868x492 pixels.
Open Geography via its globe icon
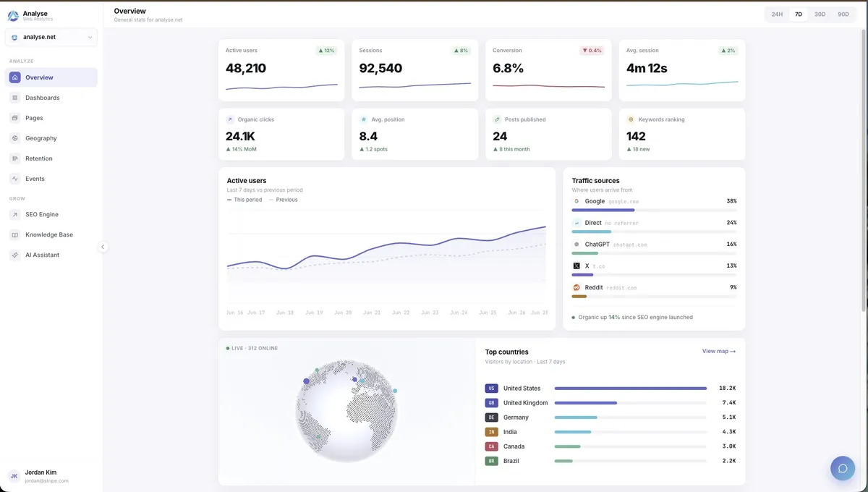pyautogui.click(x=15, y=138)
